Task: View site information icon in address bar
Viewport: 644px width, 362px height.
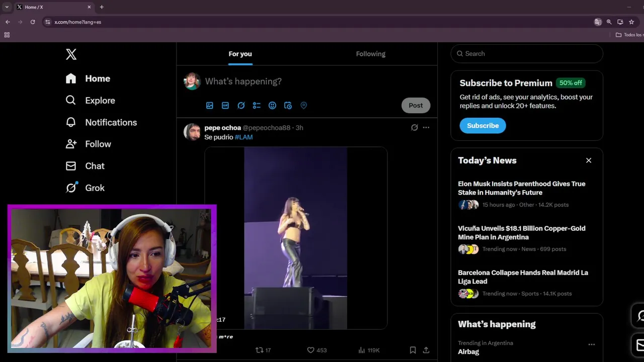Action: tap(47, 22)
